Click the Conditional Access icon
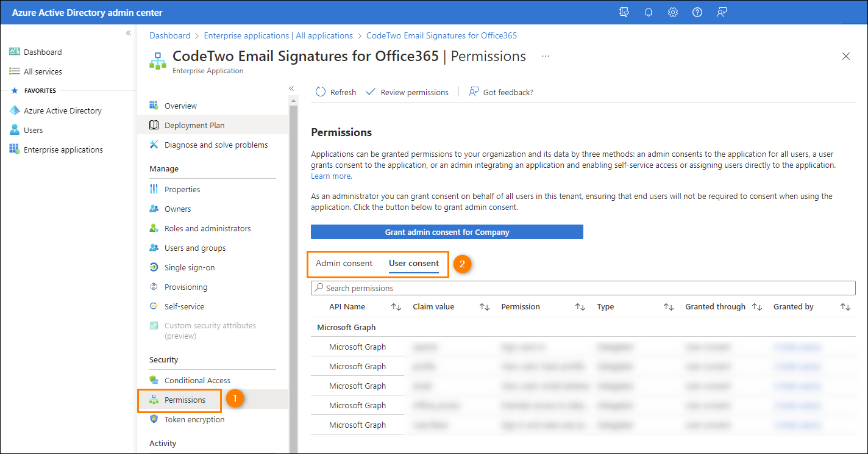The height and width of the screenshot is (454, 868). (154, 380)
